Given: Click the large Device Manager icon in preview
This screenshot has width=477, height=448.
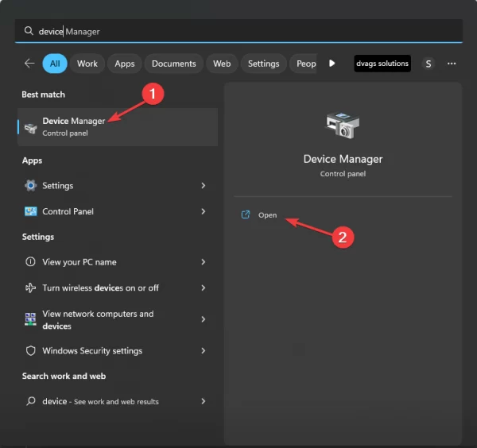Looking at the screenshot, I should [x=343, y=126].
